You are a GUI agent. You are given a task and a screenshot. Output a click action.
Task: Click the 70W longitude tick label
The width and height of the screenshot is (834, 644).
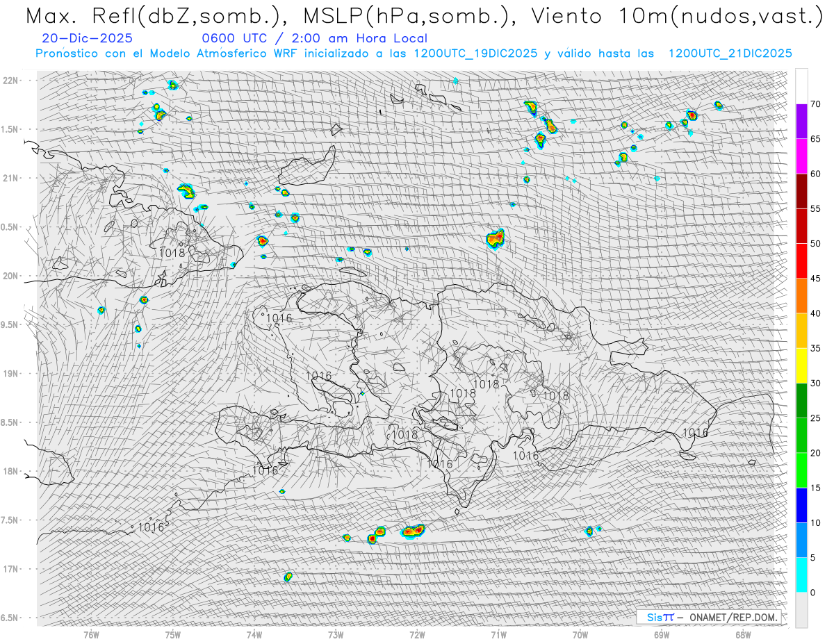pyautogui.click(x=580, y=634)
